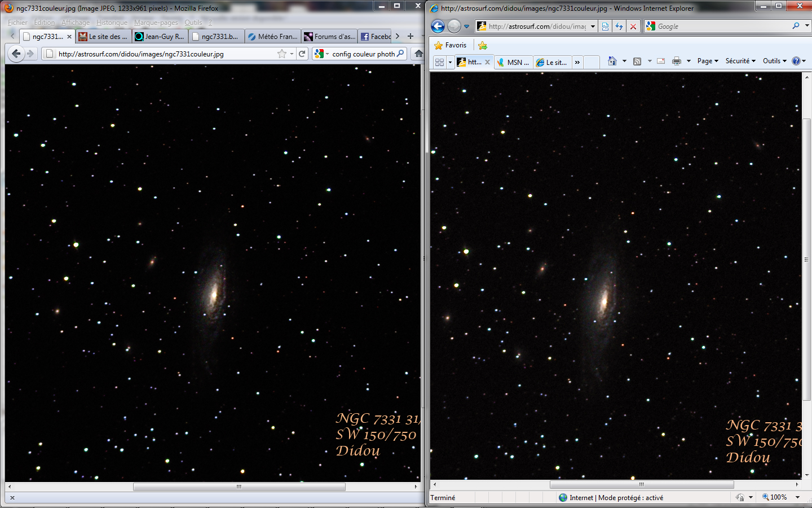The height and width of the screenshot is (508, 812).
Task: Close the ngc7331 Firefox tab
Action: (x=69, y=36)
